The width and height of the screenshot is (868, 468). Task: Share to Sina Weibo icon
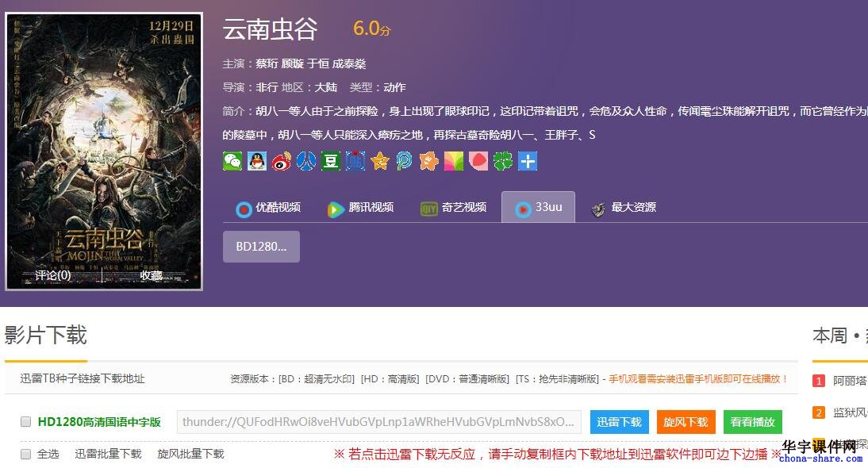click(281, 161)
